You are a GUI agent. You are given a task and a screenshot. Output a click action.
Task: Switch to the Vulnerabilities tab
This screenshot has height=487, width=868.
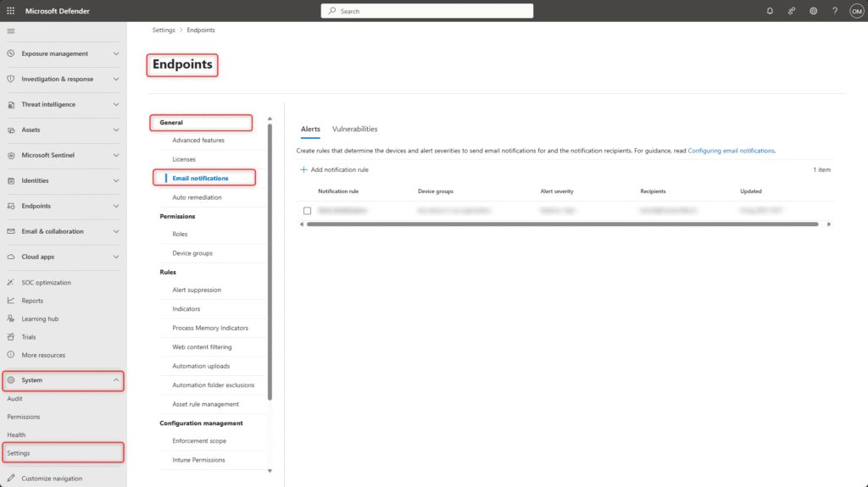354,129
